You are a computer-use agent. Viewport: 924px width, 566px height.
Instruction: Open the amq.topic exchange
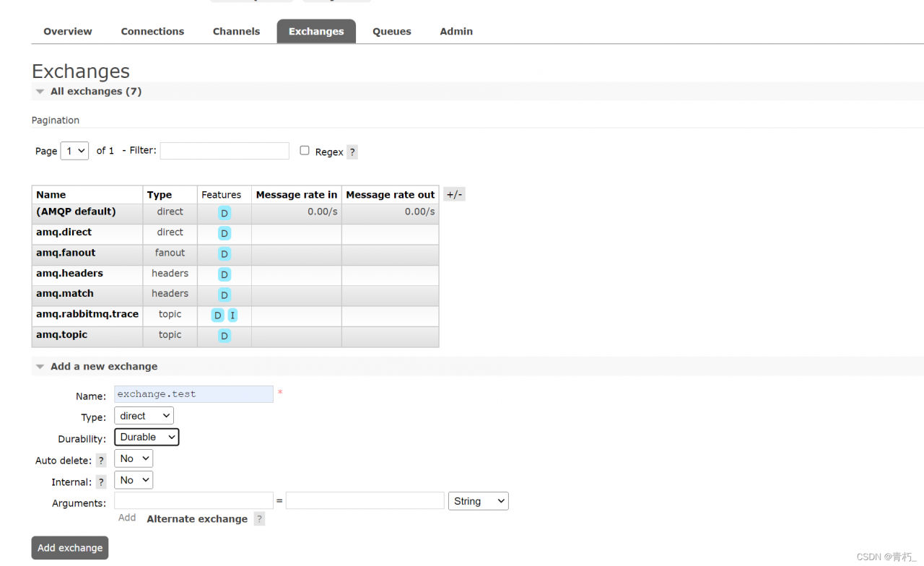tap(61, 335)
